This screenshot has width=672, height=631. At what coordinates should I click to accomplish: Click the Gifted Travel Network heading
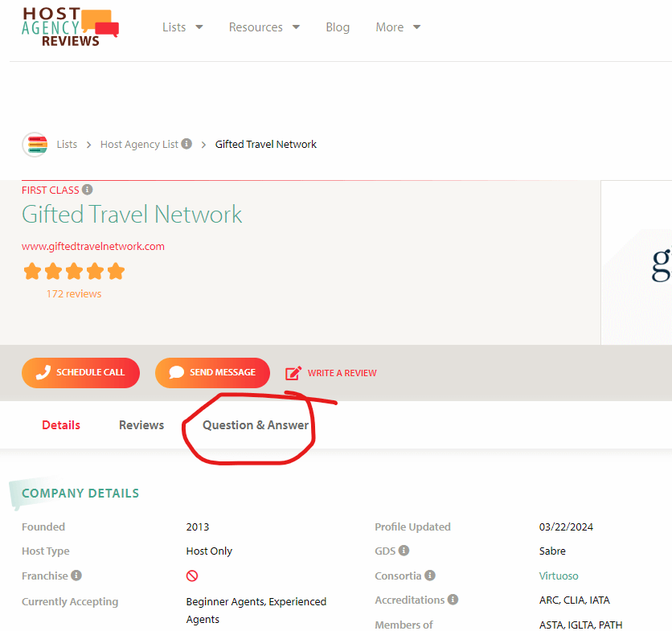[x=132, y=214]
